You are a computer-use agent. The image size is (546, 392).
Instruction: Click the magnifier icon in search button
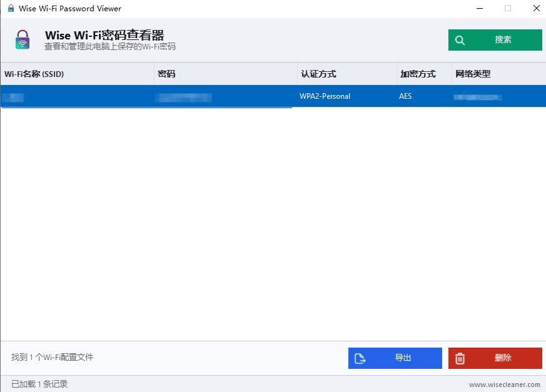point(460,41)
